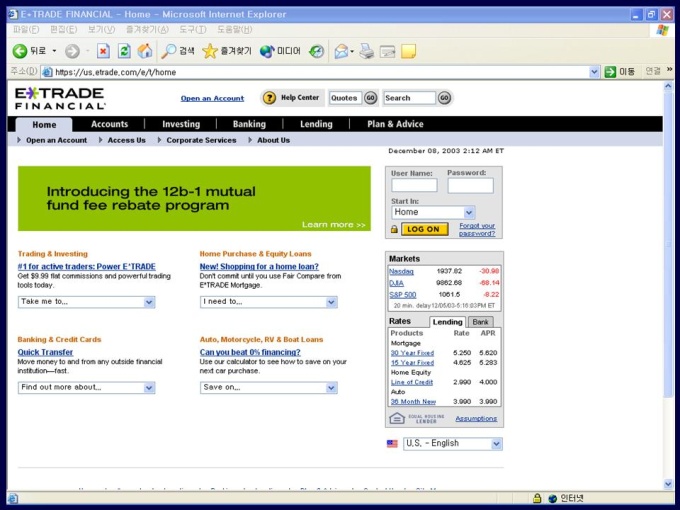
Task: Open the View (보기) menu
Action: [101, 29]
